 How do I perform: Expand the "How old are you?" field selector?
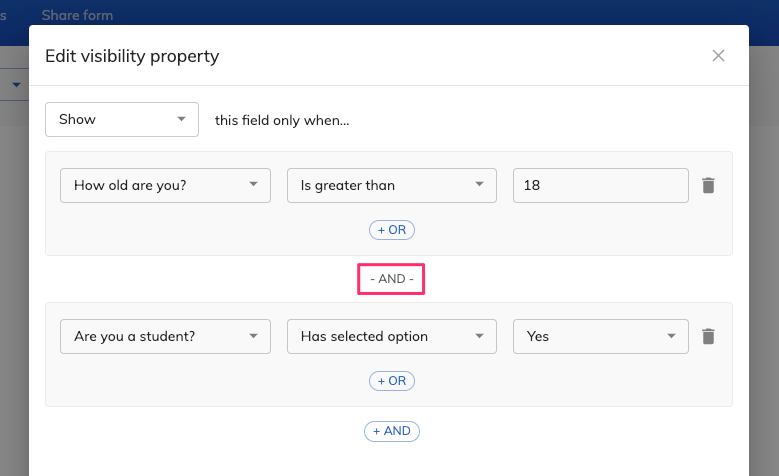pos(165,185)
